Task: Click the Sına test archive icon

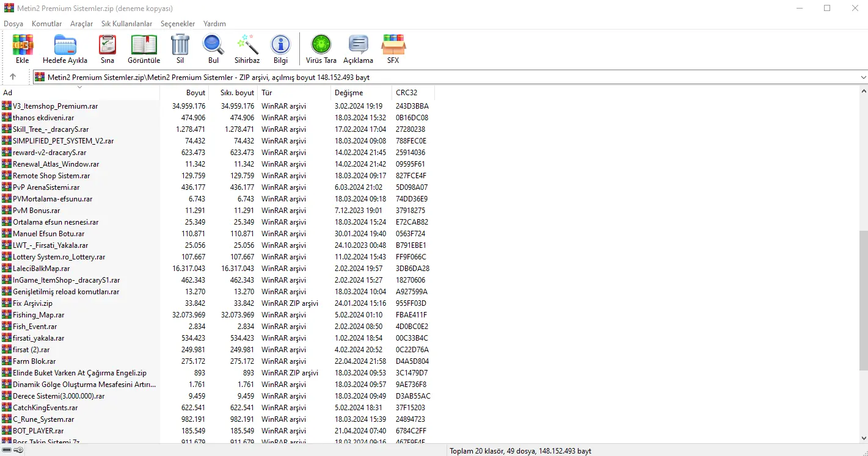Action: click(x=108, y=45)
